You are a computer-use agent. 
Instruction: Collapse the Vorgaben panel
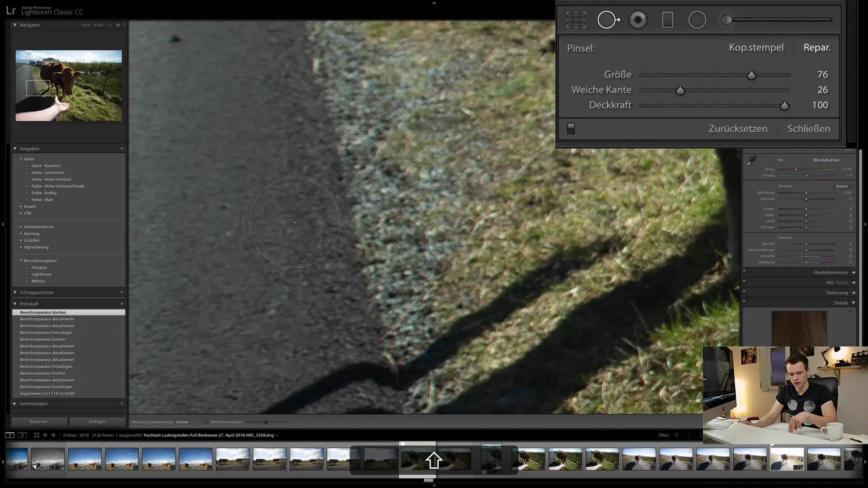(15, 149)
